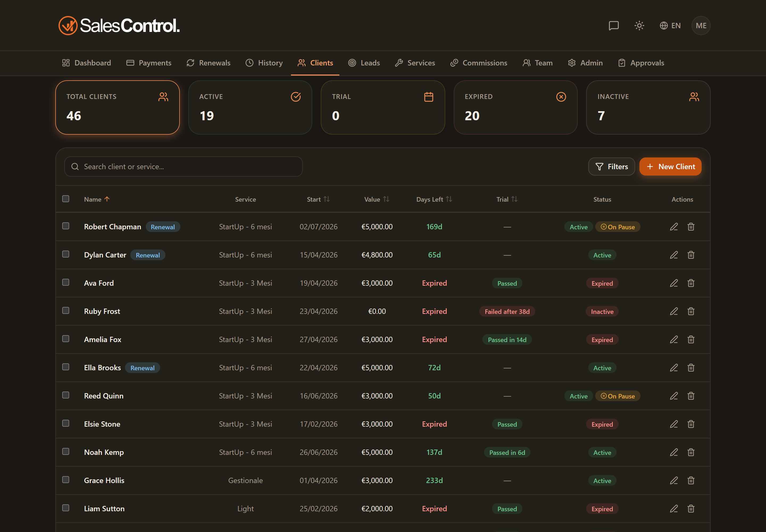Sort by Days Left column
The width and height of the screenshot is (766, 532).
[x=434, y=199]
